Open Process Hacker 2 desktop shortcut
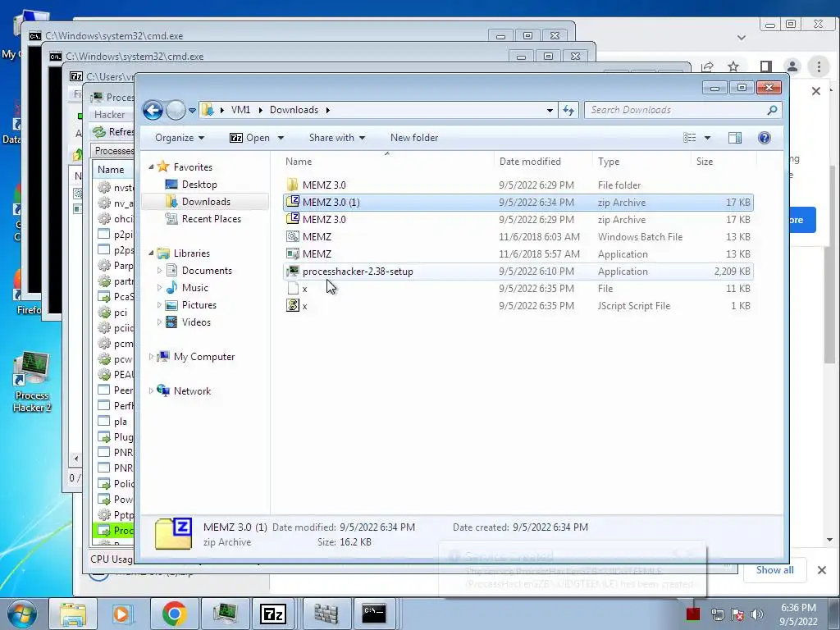The height and width of the screenshot is (630, 840). pyautogui.click(x=32, y=382)
